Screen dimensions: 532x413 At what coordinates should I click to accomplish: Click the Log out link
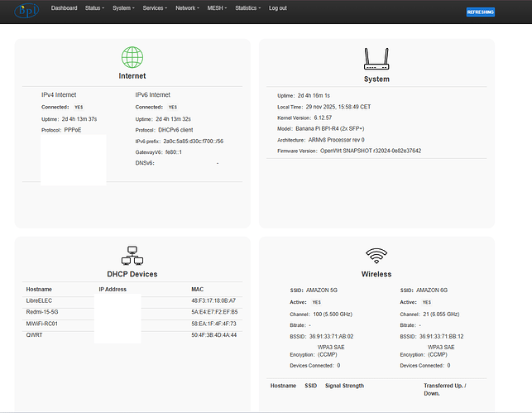(x=278, y=8)
